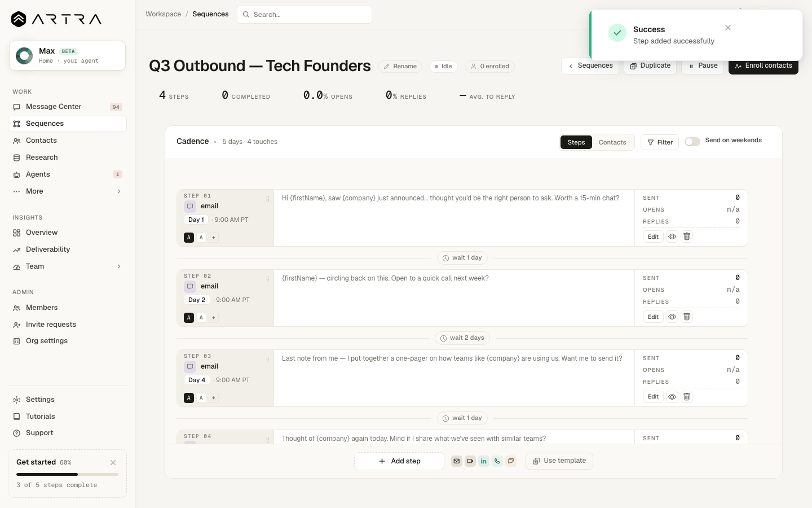Select variant A (dark) on Step 02
The image size is (812, 508).
189,318
